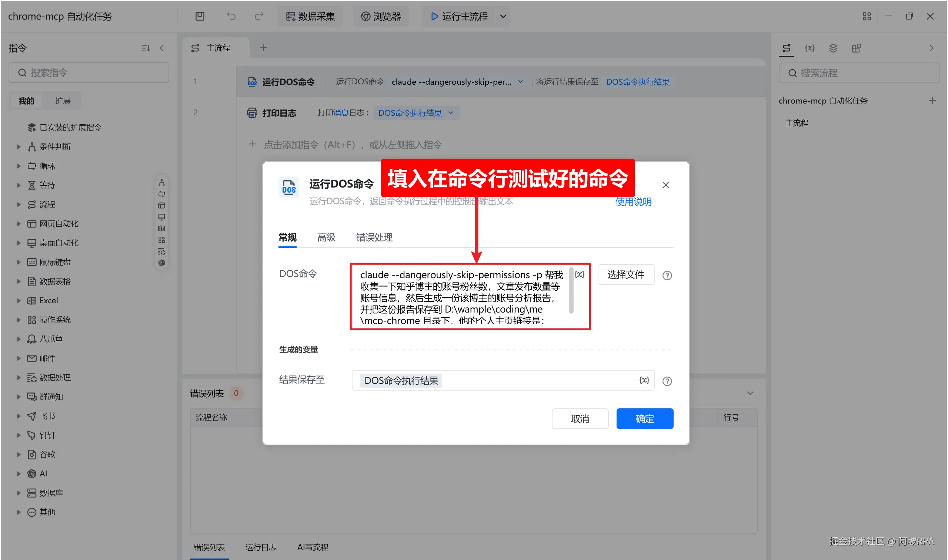Click the undo arrow icon
948x560 pixels.
231,16
